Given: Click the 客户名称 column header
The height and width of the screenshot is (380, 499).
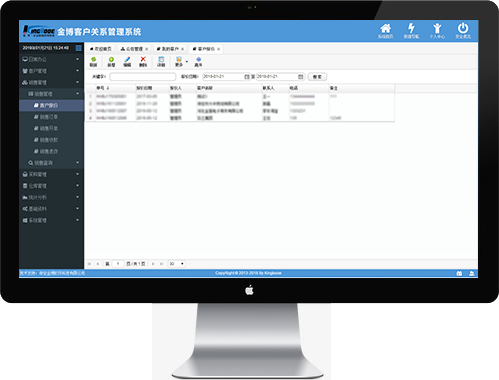Looking at the screenshot, I should click(x=229, y=88).
